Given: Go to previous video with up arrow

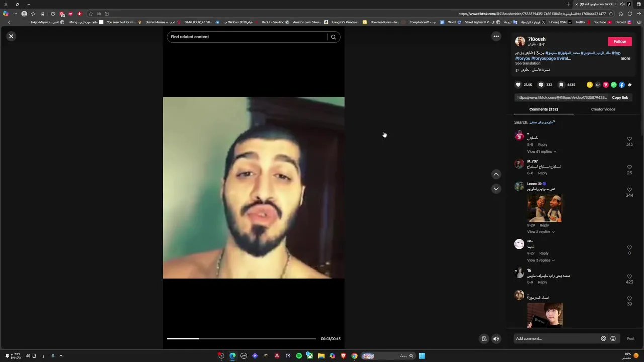Looking at the screenshot, I should point(496,174).
